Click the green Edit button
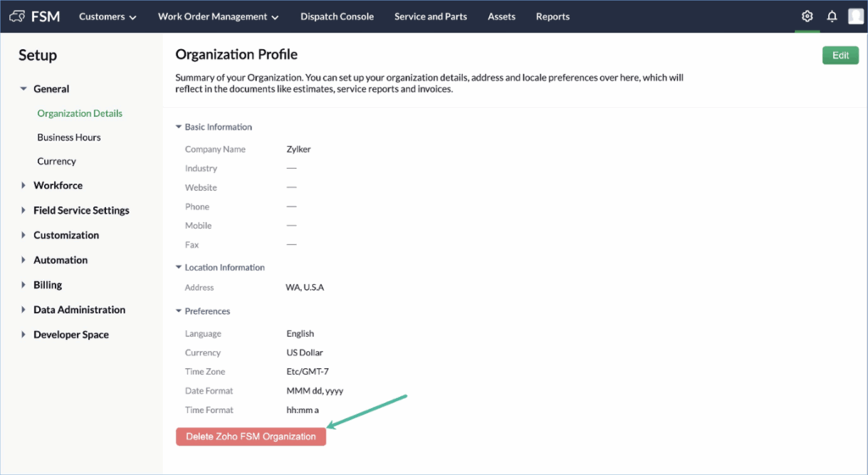 point(840,55)
